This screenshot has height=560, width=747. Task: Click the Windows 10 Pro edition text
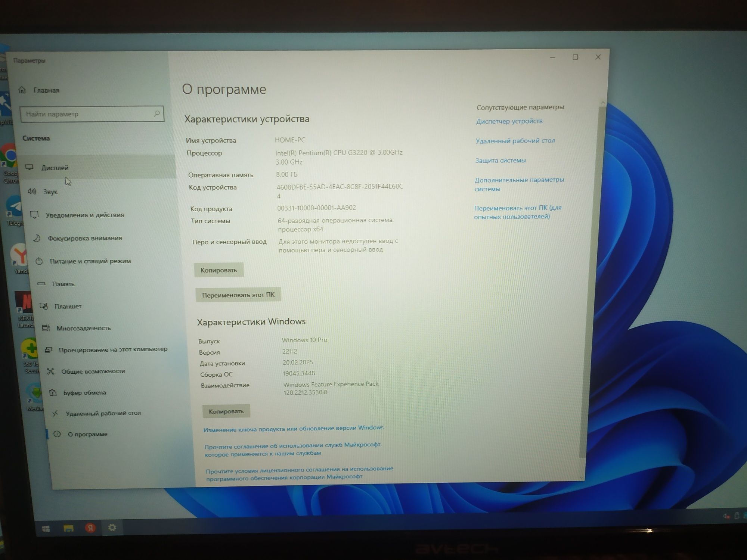click(x=304, y=340)
